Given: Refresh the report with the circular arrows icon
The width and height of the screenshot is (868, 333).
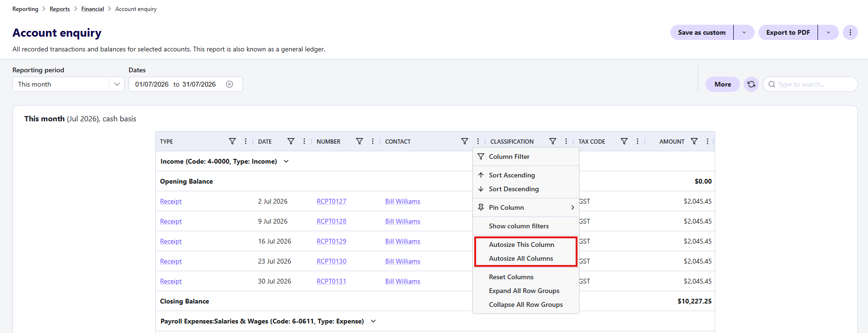Looking at the screenshot, I should click(x=751, y=84).
